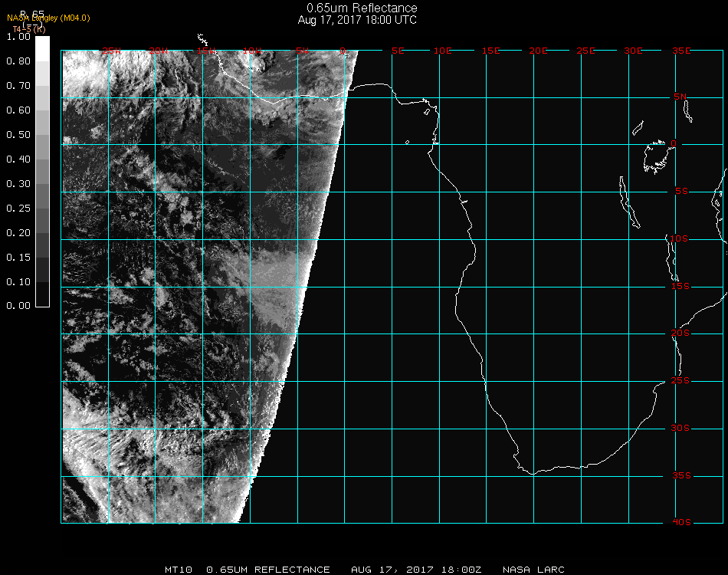The width and height of the screenshot is (728, 575).
Task: Click the 'AUG 17, 2017 18:00Z' footer text
Action: (416, 570)
